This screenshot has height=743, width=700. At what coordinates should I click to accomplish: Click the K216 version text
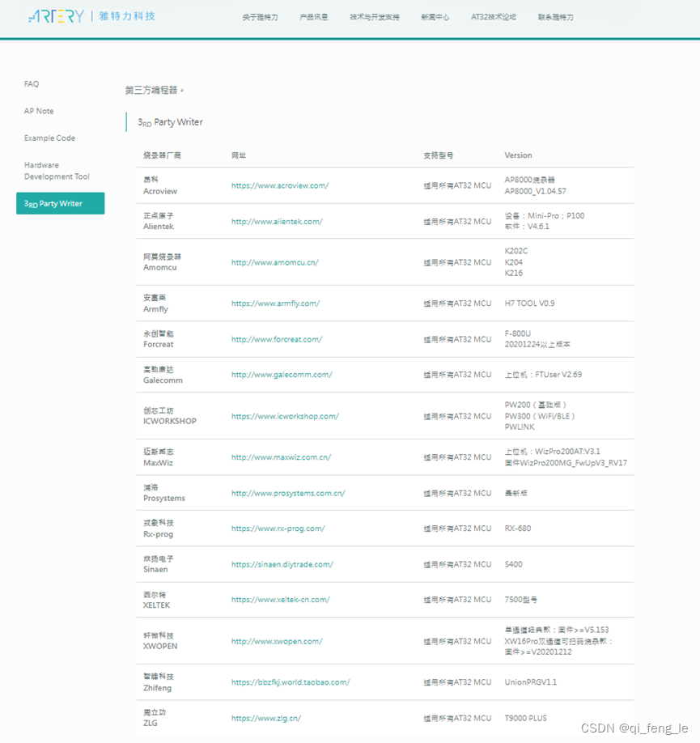pos(513,273)
